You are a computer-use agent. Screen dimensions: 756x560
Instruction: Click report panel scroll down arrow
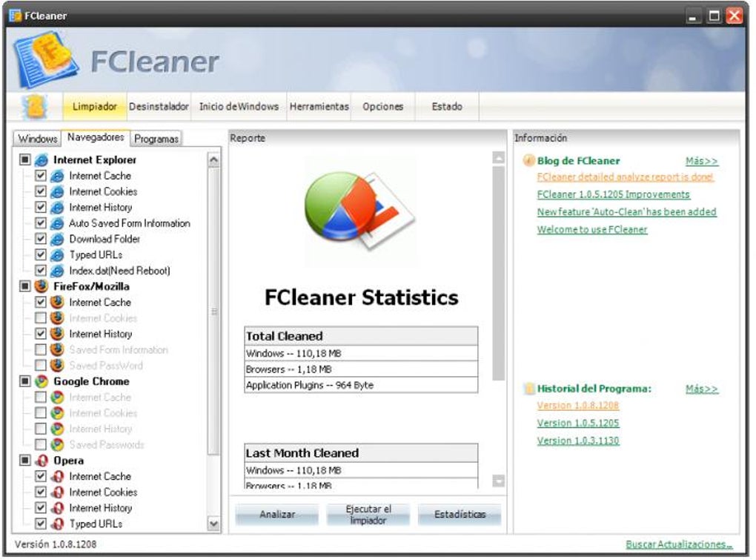pyautogui.click(x=499, y=481)
